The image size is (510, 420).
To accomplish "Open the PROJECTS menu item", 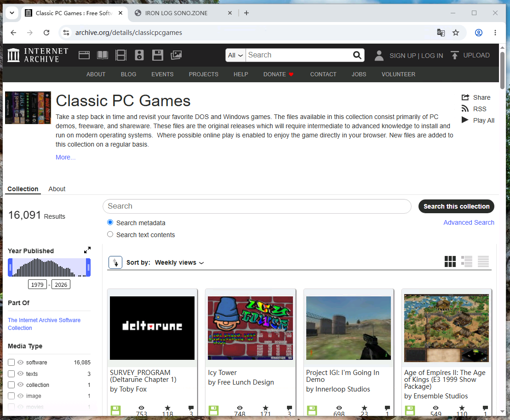I will click(204, 74).
